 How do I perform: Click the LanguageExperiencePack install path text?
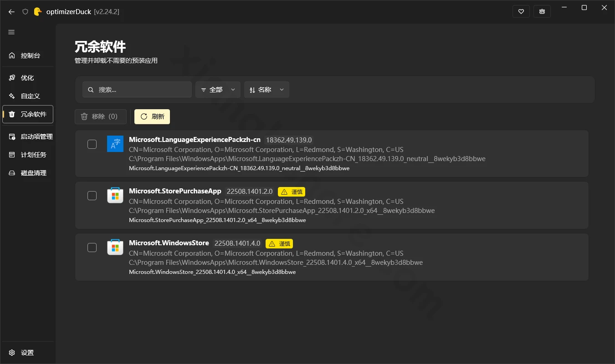pos(307,159)
